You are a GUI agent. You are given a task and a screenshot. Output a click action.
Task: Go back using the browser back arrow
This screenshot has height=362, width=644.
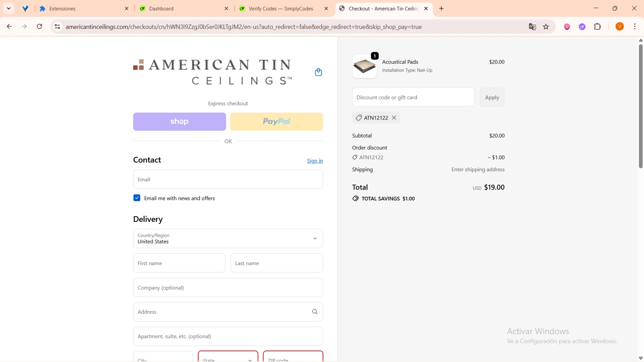pos(9,27)
